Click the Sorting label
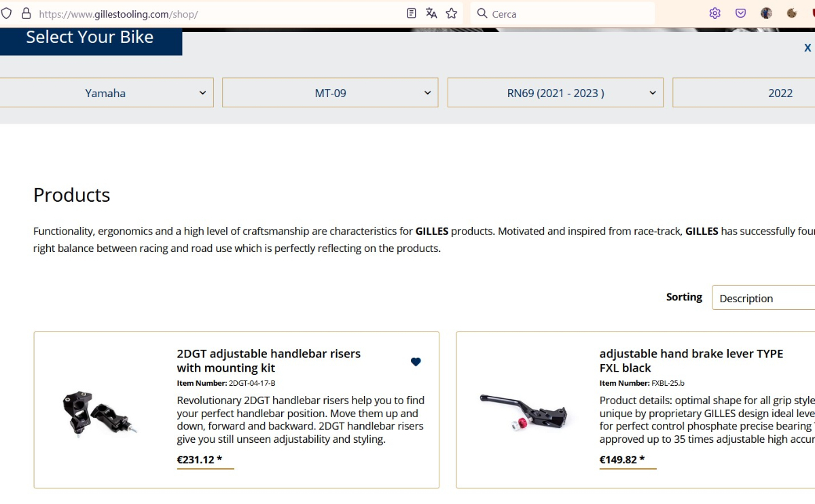Viewport: 815px width, 504px height. (x=684, y=297)
